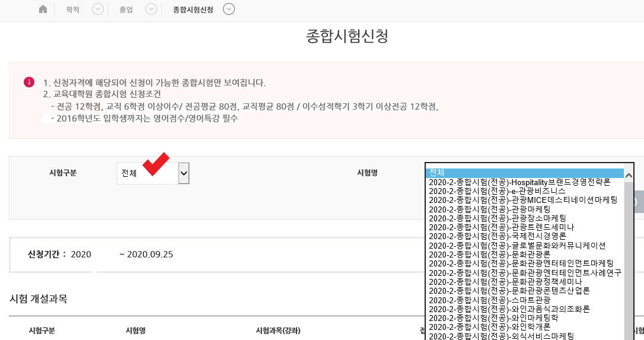
Task: Select the 글로벌문화와커뮤니케이션 option
Action: 517,245
